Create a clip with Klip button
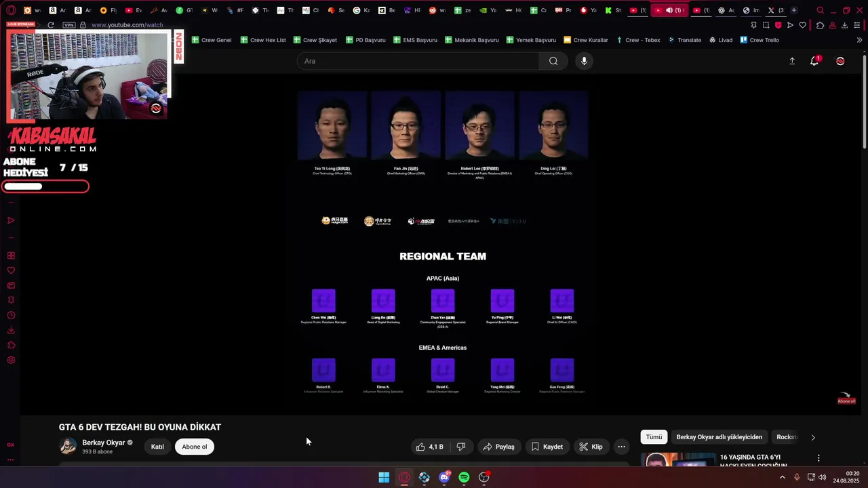The width and height of the screenshot is (868, 488). [x=591, y=447]
